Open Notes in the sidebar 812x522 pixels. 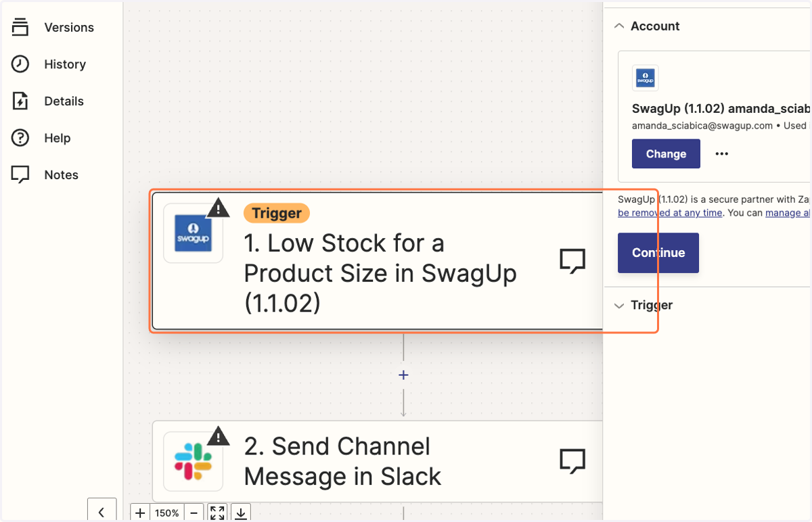(x=45, y=174)
